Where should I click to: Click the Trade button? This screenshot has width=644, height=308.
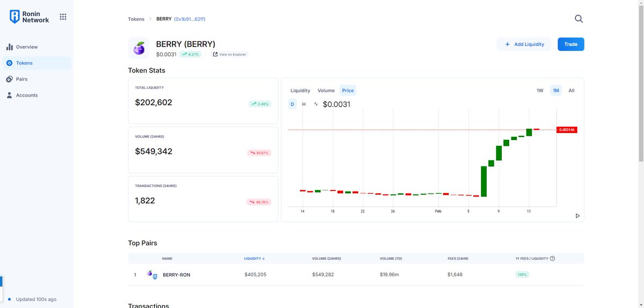[x=571, y=44]
